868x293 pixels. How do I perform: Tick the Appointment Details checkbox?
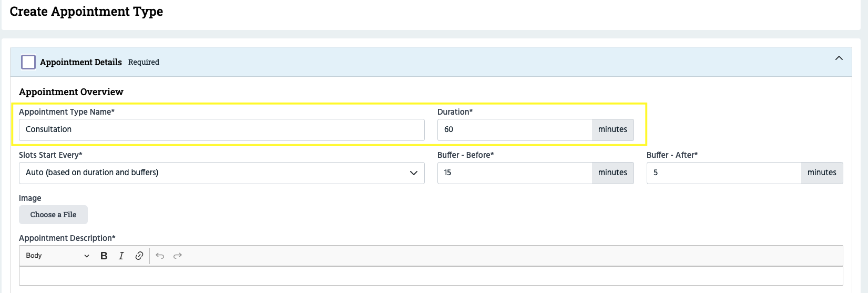coord(28,62)
